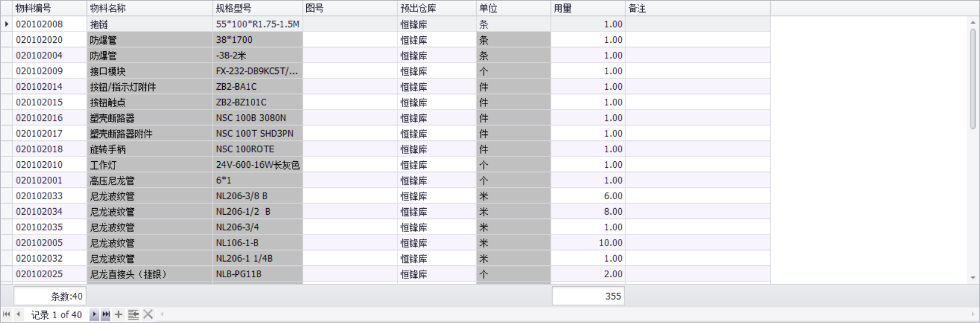Viewport: 980px width, 323px height.
Task: Click the 预出仓库 column header
Action: coord(437,8)
